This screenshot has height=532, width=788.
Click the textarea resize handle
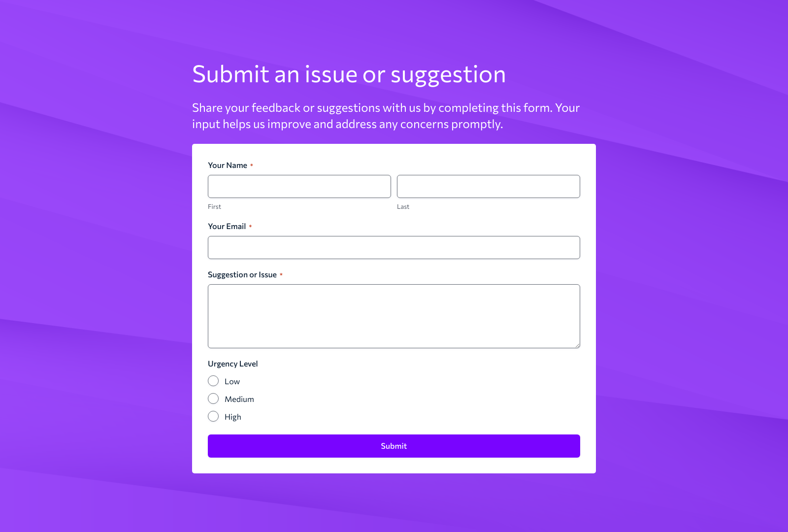577,345
